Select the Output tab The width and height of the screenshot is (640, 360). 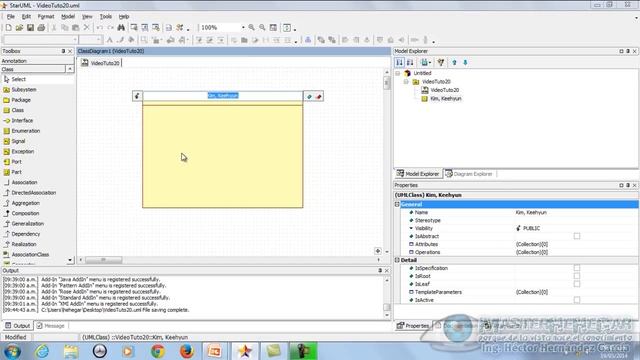pos(18,326)
